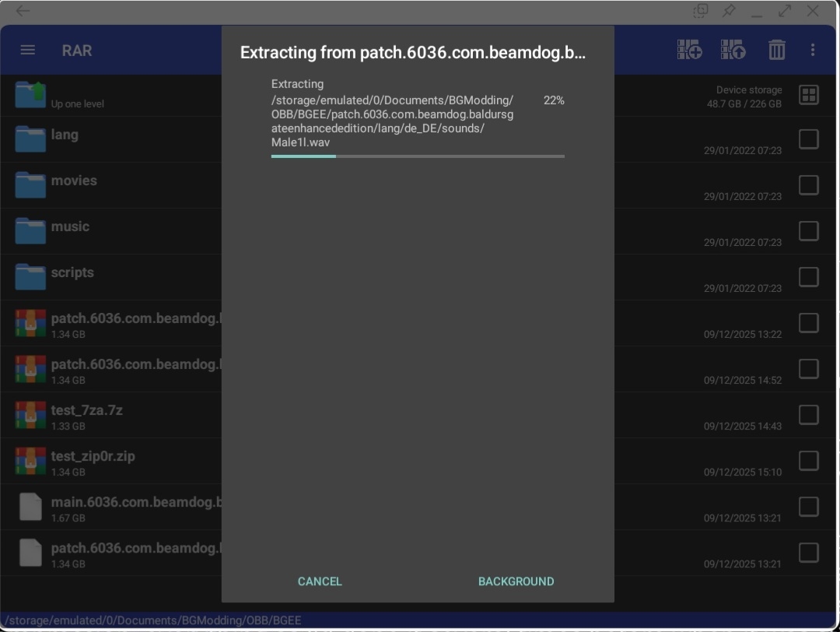Click the delete trash can icon
Image resolution: width=840 pixels, height=632 pixels.
(776, 51)
